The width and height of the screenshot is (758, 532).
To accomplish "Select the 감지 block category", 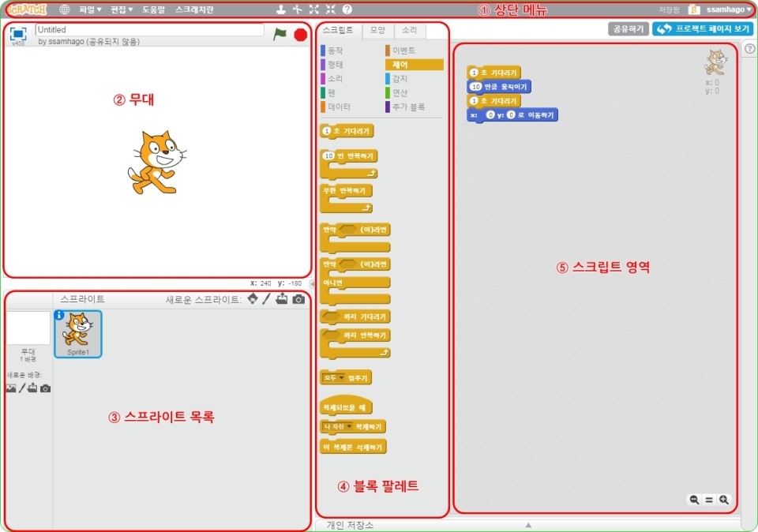I will 400,78.
